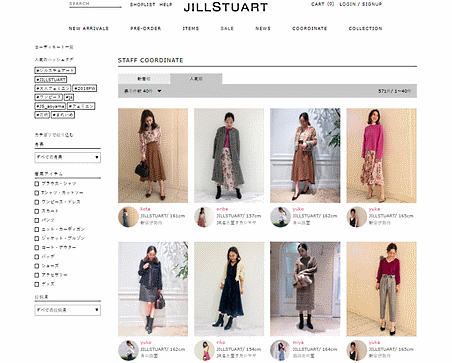Open the PRE-ORDER menu
The height and width of the screenshot is (363, 452).
tap(146, 28)
